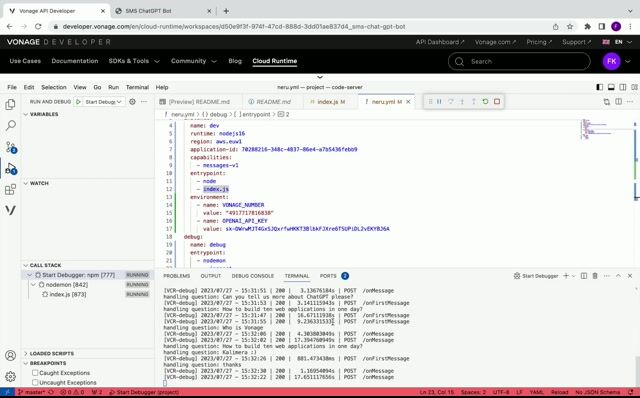The image size is (640, 398).
Task: Change YAML language mode in status bar
Action: pyautogui.click(x=536, y=392)
